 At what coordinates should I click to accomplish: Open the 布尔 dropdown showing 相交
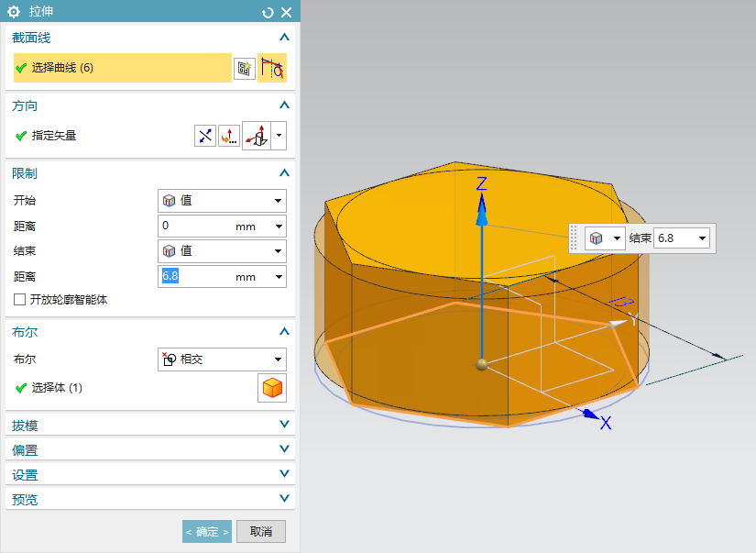pyautogui.click(x=222, y=359)
